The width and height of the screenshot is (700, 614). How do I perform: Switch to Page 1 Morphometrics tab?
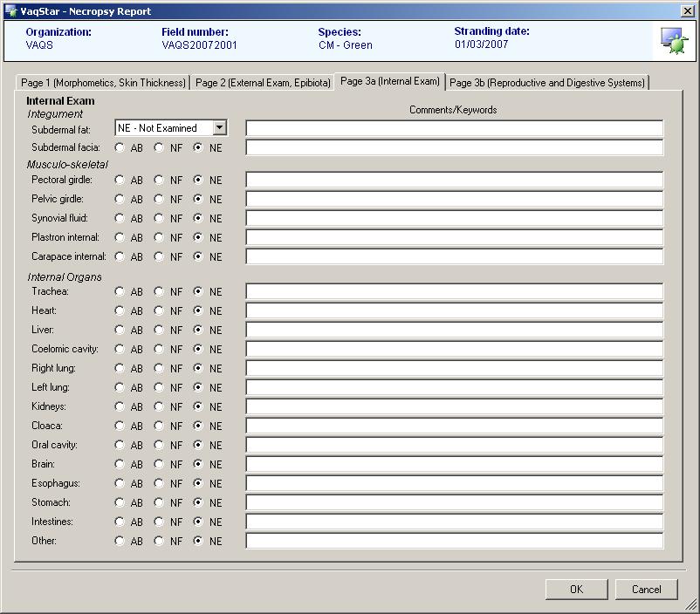click(x=103, y=83)
